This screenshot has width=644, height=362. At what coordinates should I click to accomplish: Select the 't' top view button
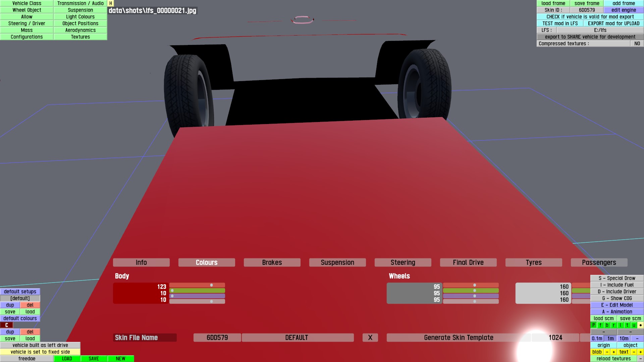[x=627, y=325]
